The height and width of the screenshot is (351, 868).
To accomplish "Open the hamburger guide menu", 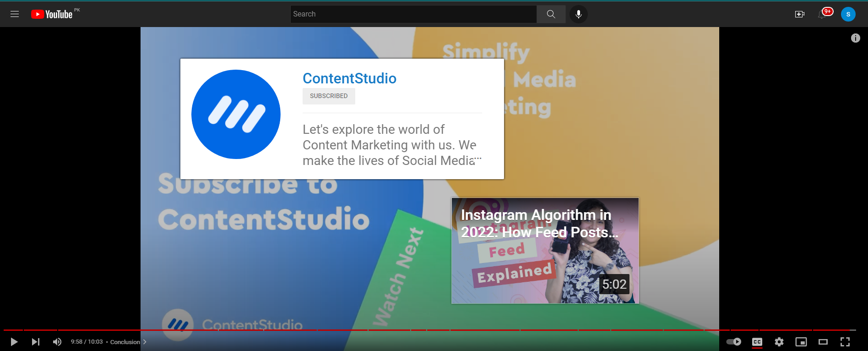I will point(15,14).
